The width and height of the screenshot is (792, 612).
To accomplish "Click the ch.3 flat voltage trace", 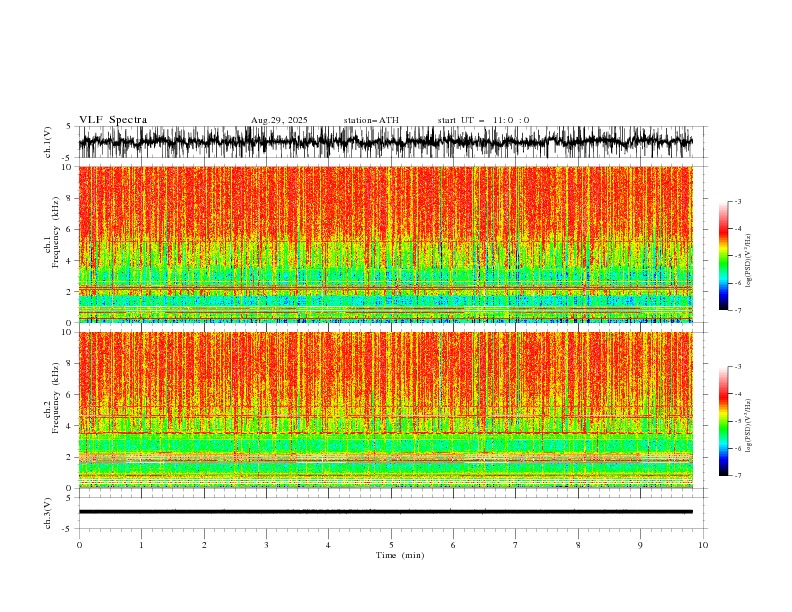I will (386, 512).
